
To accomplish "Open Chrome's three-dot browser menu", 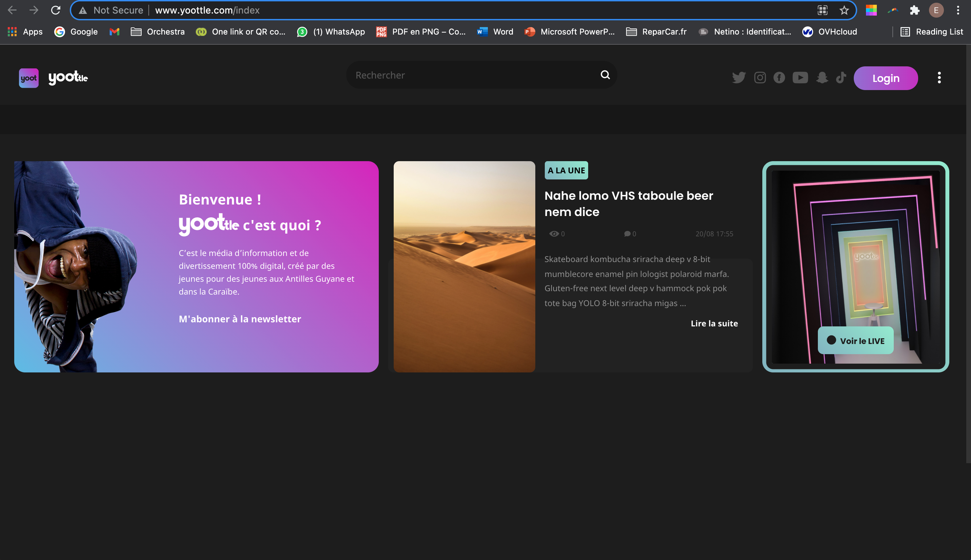I will pos(958,10).
